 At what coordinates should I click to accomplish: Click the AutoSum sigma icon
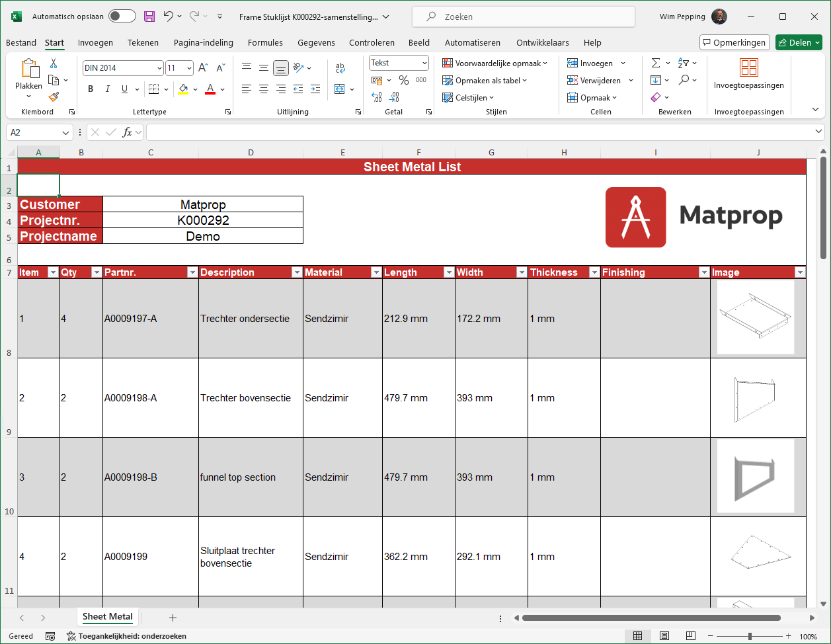click(x=656, y=63)
